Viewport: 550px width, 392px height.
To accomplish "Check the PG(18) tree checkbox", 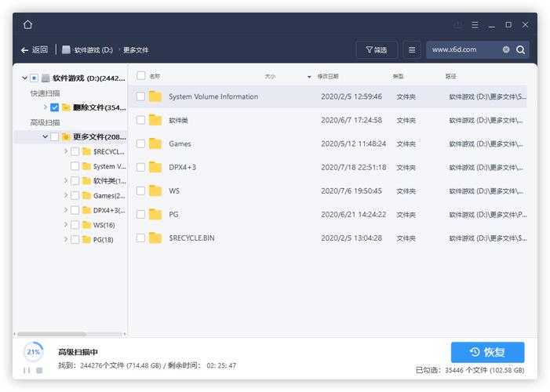I will tap(75, 239).
